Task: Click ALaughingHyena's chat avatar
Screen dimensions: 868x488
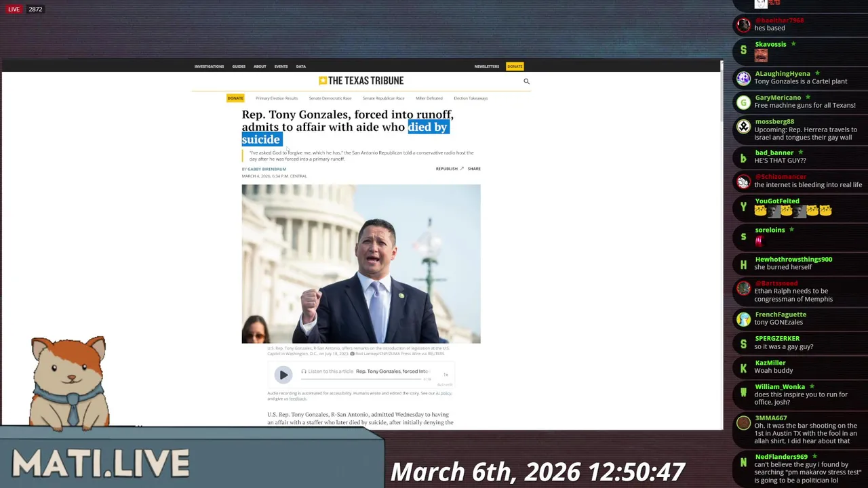Action: point(744,79)
